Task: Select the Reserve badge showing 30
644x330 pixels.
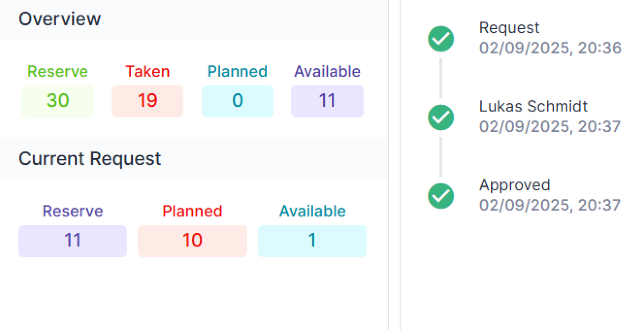Action: [x=57, y=100]
